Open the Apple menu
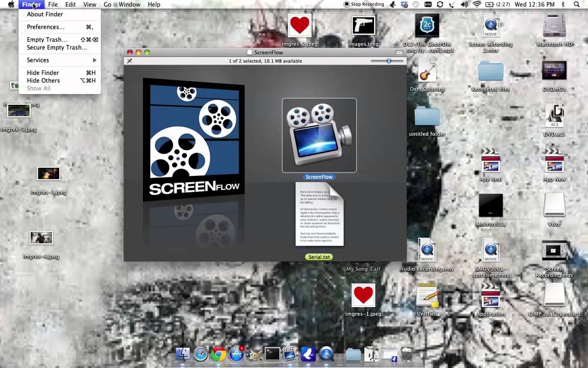588x368 pixels. point(11,4)
